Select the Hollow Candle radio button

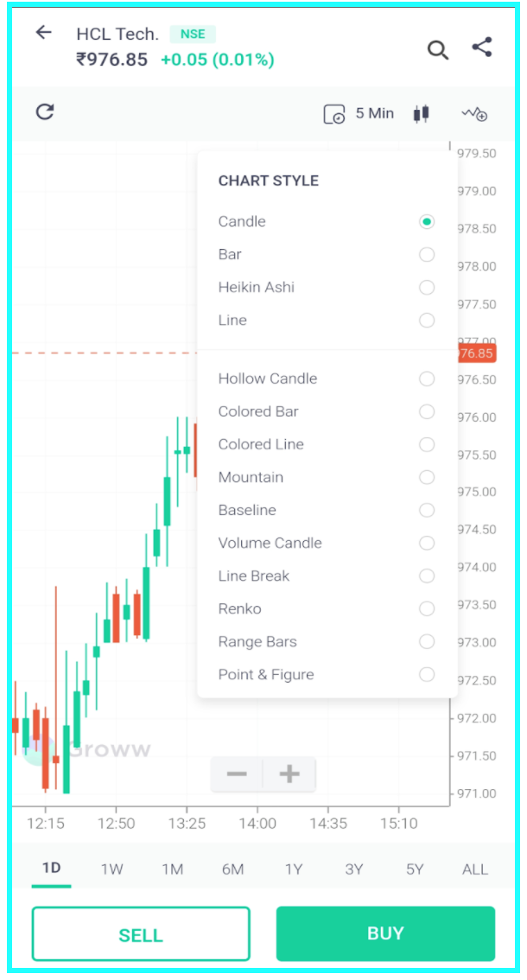[426, 379]
